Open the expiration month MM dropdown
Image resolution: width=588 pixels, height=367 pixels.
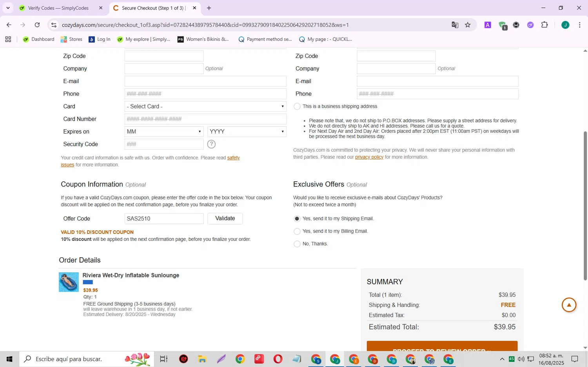click(x=164, y=132)
